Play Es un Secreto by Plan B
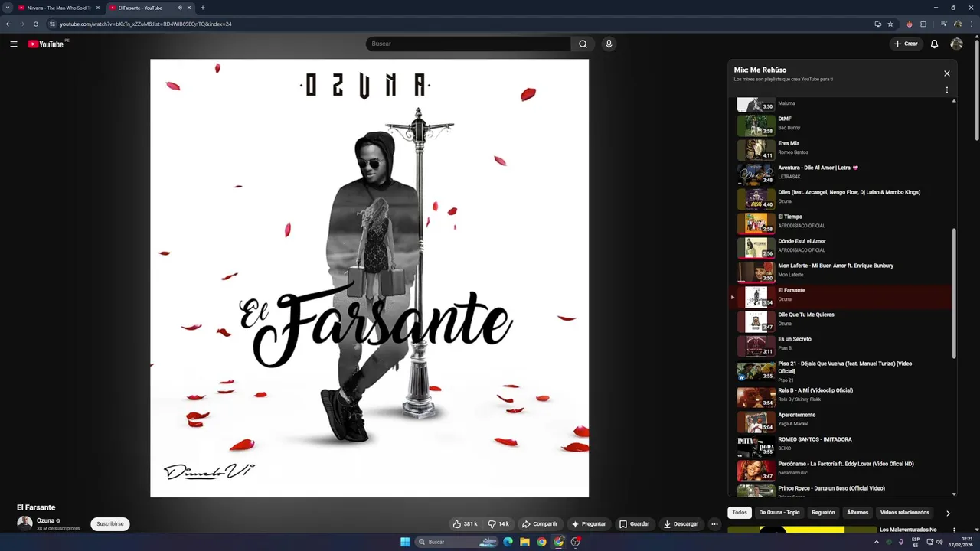 [x=841, y=345]
